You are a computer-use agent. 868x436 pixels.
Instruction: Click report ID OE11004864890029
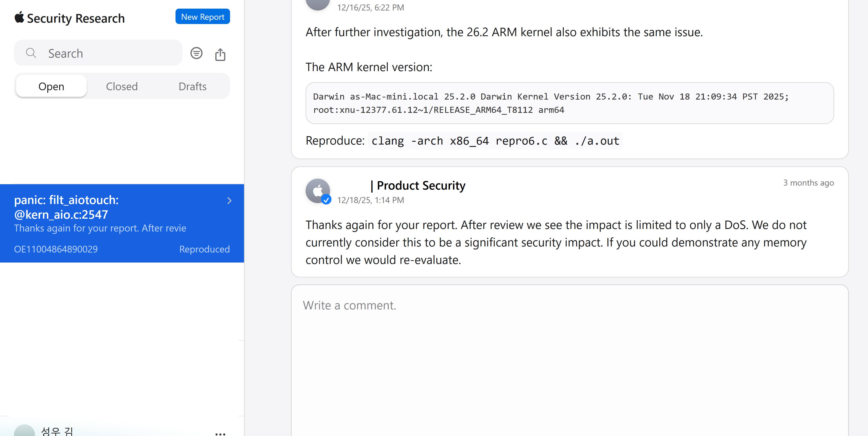(x=56, y=249)
